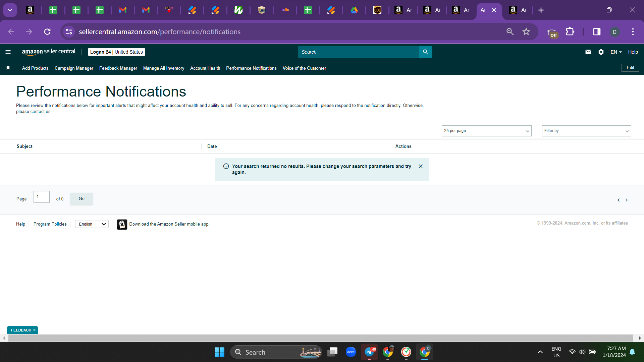The image size is (644, 362).
Task: Click the Subject column header
Action: [x=24, y=146]
